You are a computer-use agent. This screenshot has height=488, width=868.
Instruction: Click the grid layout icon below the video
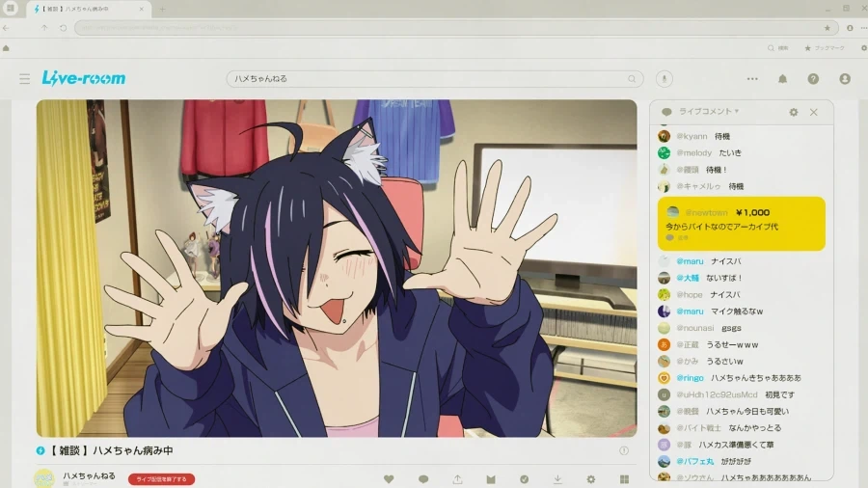click(624, 479)
